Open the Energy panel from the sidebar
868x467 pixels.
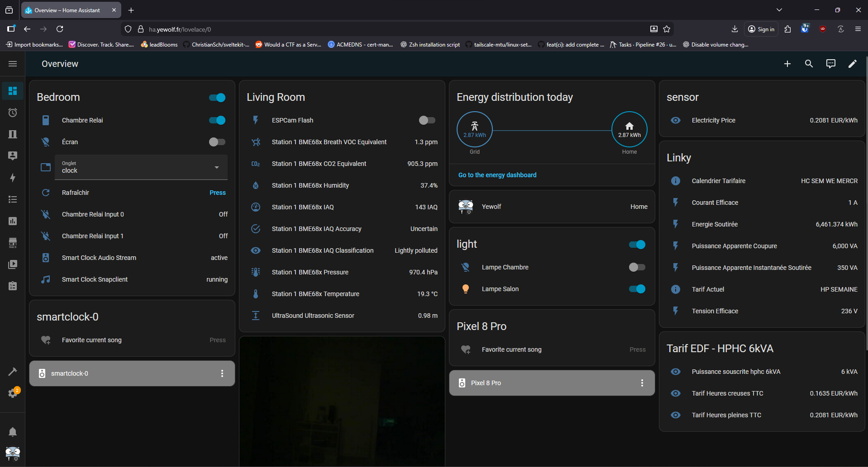tap(13, 178)
